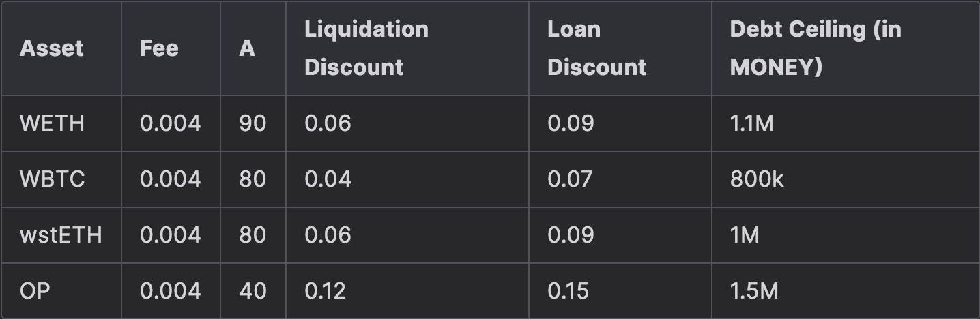
Task: Click the A column header
Action: pyautogui.click(x=247, y=48)
